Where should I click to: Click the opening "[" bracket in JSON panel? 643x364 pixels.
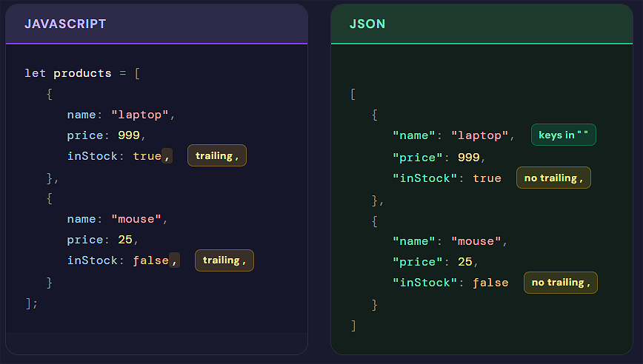pos(353,95)
